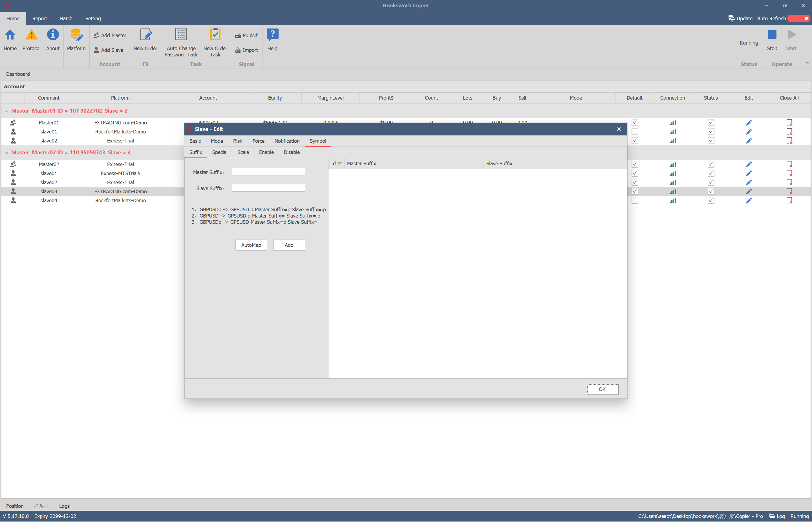The height and width of the screenshot is (522, 812).
Task: Sort by Id column in suffix table
Action: 336,163
